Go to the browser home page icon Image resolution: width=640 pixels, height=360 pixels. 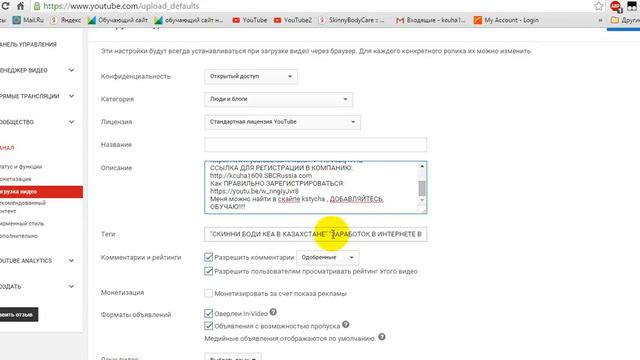coord(20,6)
